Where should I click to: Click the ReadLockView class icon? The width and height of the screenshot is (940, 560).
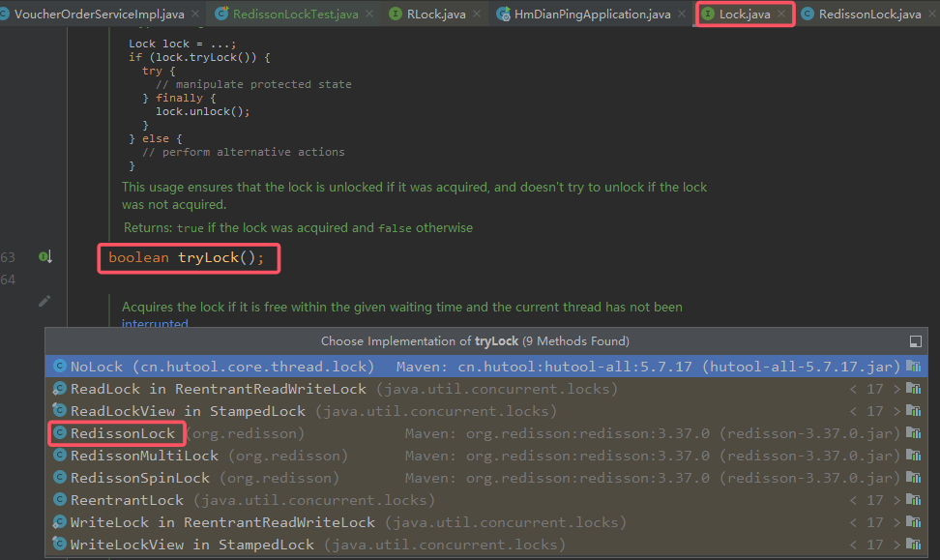coord(59,410)
